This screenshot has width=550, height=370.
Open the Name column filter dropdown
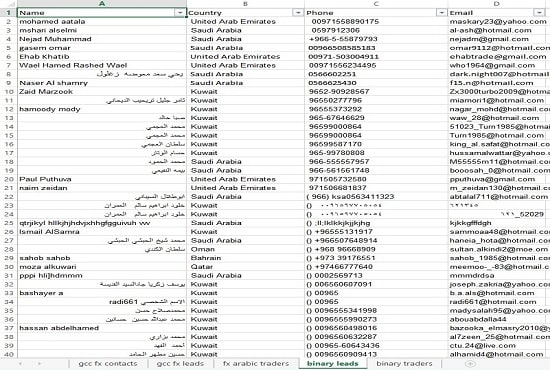(180, 13)
